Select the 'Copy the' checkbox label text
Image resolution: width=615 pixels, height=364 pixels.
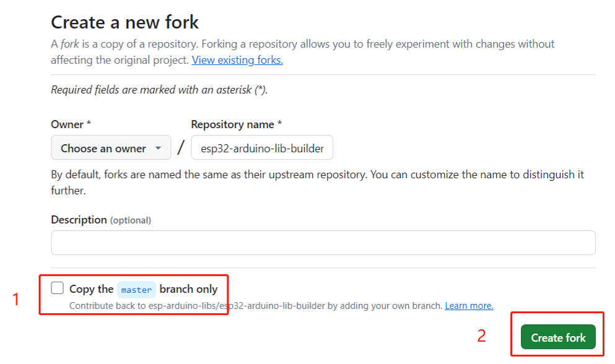(x=92, y=290)
